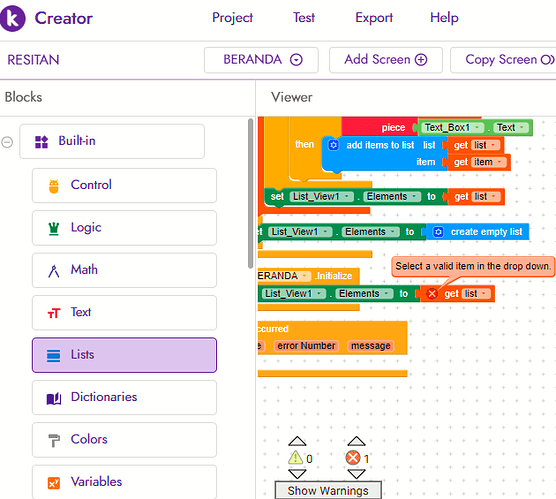This screenshot has height=499, width=556.
Task: Jump to next error with down arrow
Action: coord(356,474)
